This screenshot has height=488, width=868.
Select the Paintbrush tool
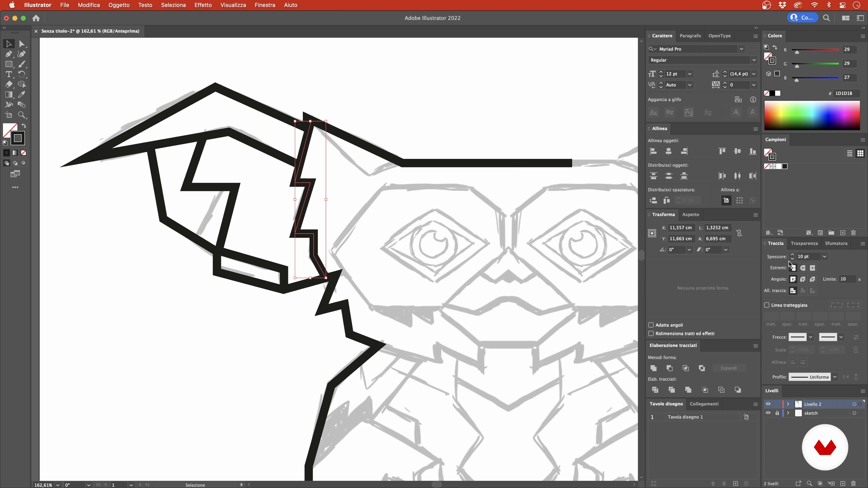click(x=22, y=64)
